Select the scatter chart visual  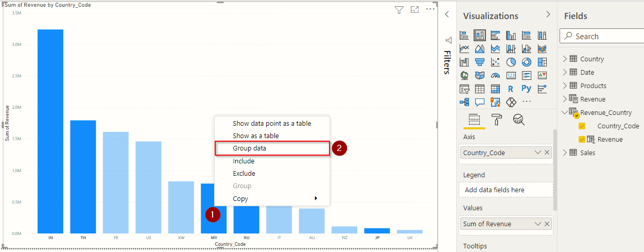pos(495,62)
